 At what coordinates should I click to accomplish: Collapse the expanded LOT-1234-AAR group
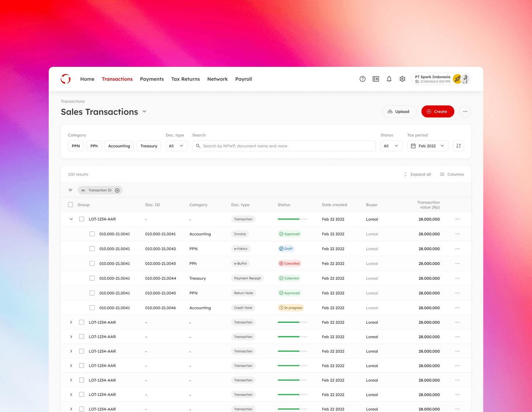[x=71, y=219]
